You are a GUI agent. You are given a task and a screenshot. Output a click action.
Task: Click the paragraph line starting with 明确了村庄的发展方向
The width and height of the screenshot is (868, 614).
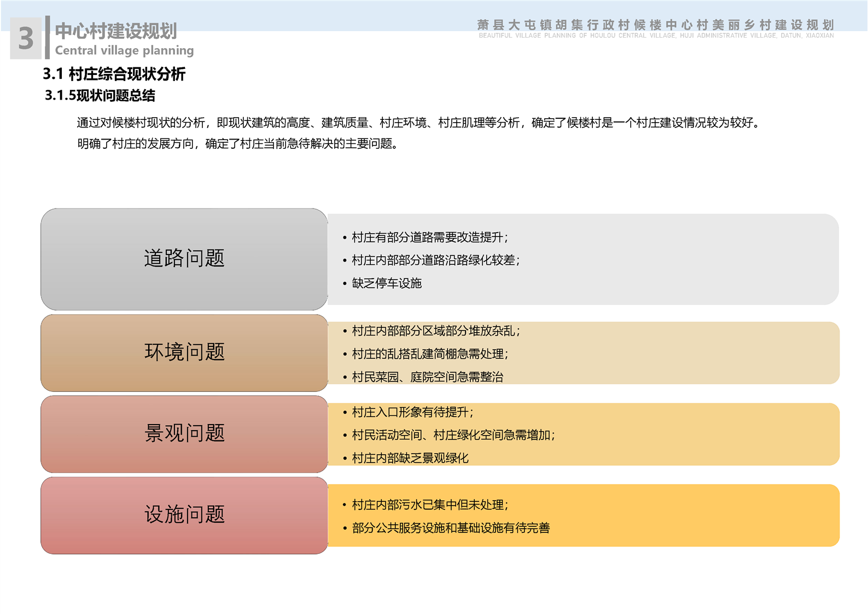coord(237,144)
